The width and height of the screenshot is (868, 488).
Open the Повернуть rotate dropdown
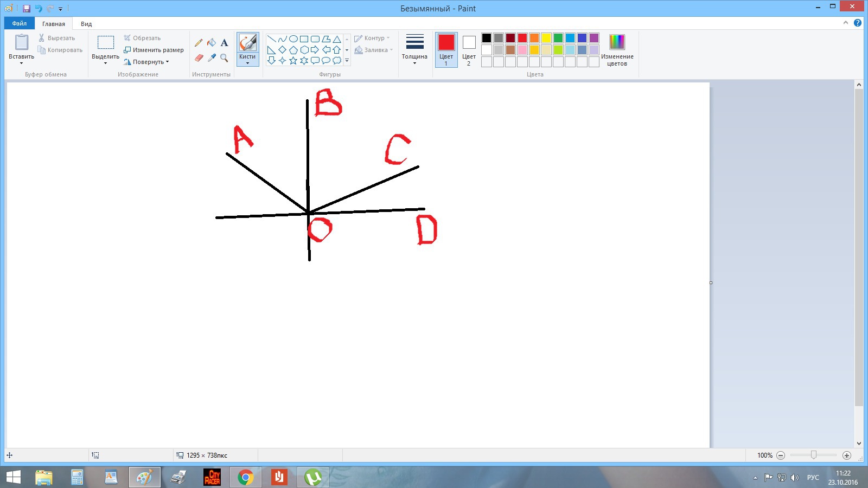tap(148, 61)
